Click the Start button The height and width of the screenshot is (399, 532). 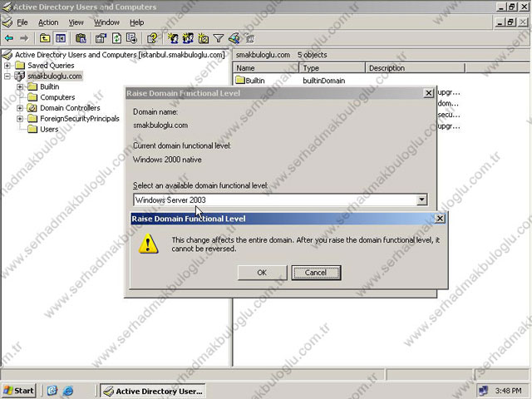click(19, 391)
